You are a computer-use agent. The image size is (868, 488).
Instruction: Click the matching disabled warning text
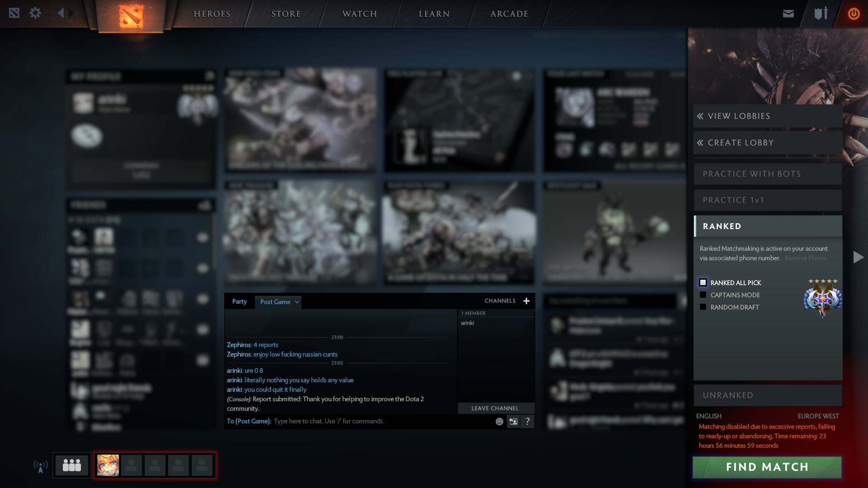(767, 436)
